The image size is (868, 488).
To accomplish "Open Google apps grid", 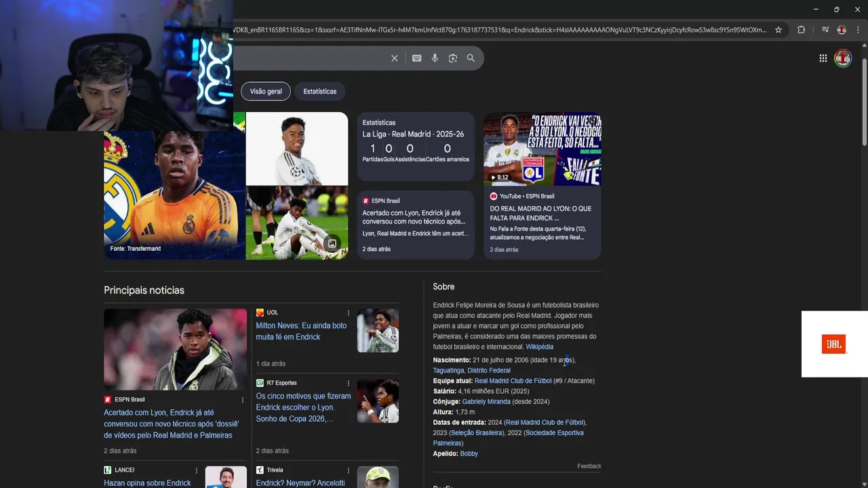I will pos(823,58).
